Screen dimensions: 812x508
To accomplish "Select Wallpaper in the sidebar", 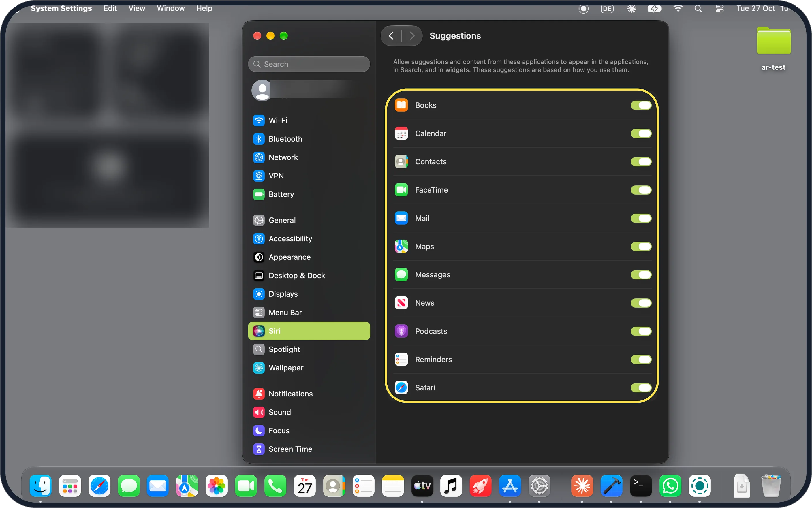I will (x=309, y=368).
